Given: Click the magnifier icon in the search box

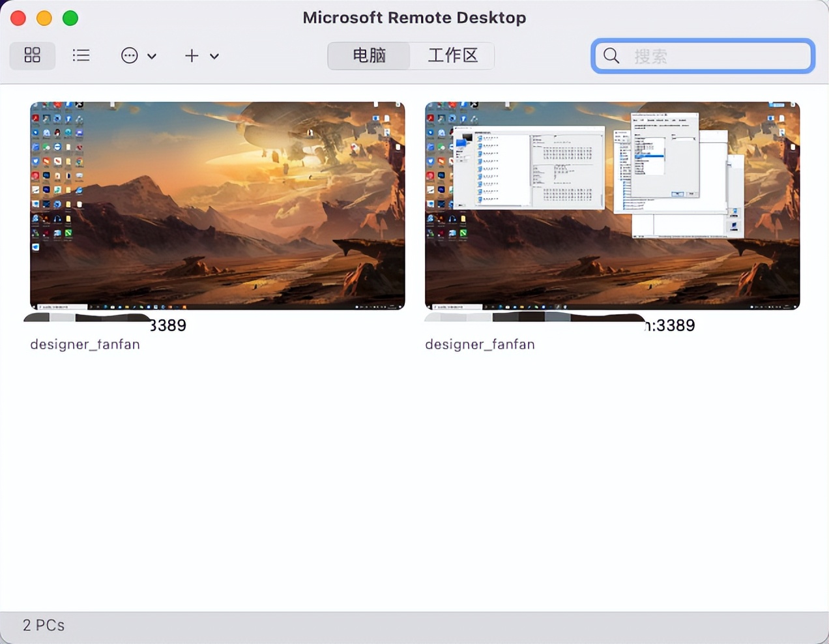Looking at the screenshot, I should 611,56.
